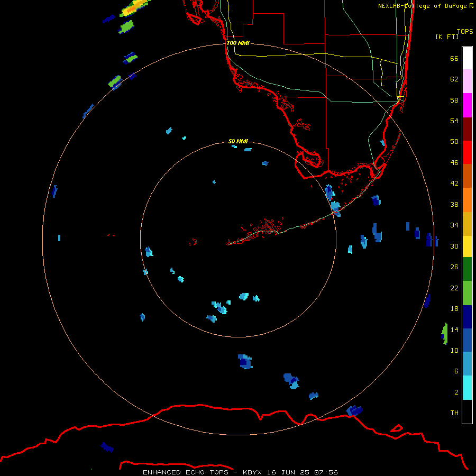The height and width of the screenshot is (476, 476).
Task: Select the light blue legend segment
Action: tap(467, 364)
